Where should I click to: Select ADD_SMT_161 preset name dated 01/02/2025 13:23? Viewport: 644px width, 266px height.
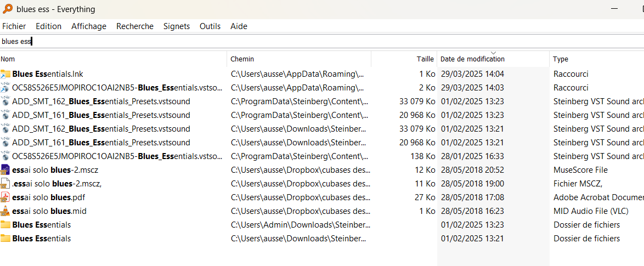click(101, 115)
